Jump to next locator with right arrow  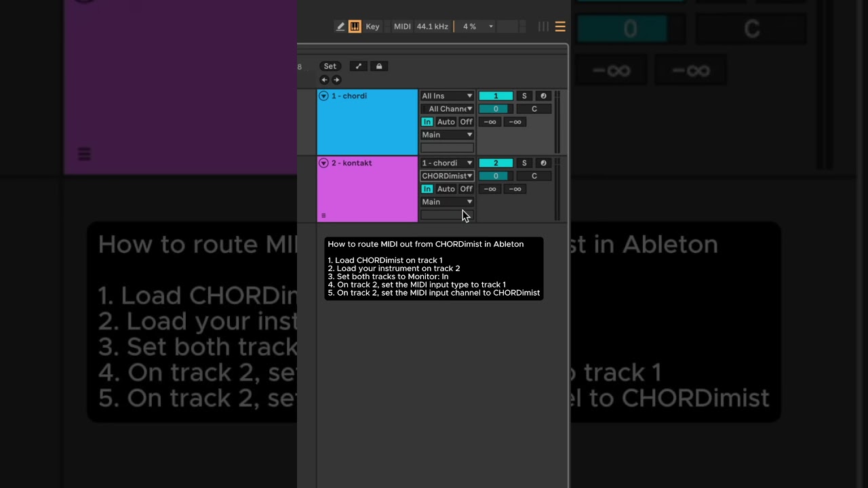coord(336,80)
